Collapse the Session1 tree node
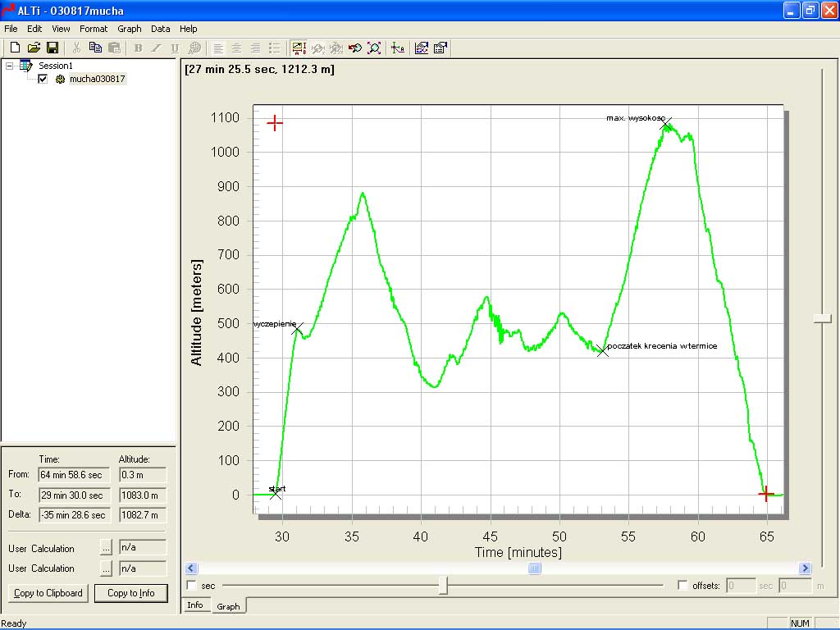This screenshot has height=630, width=840. pos(10,66)
